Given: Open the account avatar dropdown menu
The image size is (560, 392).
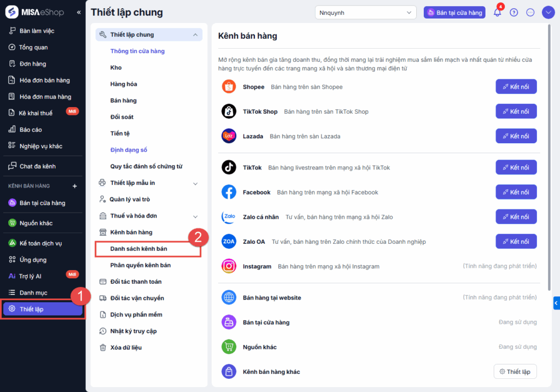Looking at the screenshot, I should 549,13.
